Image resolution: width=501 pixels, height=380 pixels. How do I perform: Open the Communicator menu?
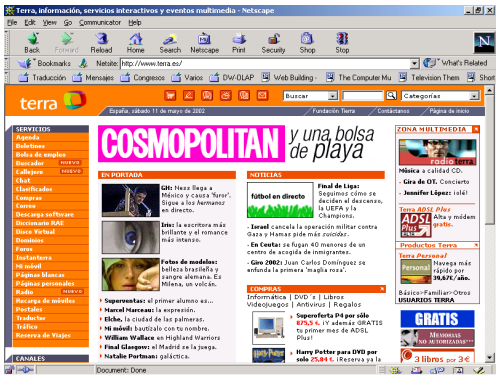pos(100,23)
